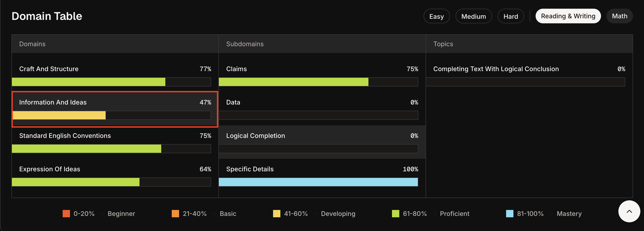Click the green Proficient legend swatch
Screen dimensions: 644x231
tap(395, 214)
